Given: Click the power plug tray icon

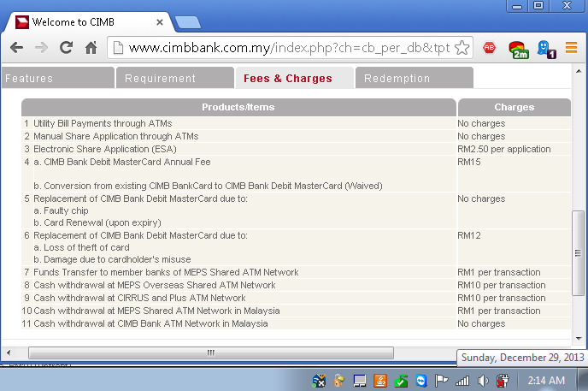Looking at the screenshot, I should (x=503, y=381).
